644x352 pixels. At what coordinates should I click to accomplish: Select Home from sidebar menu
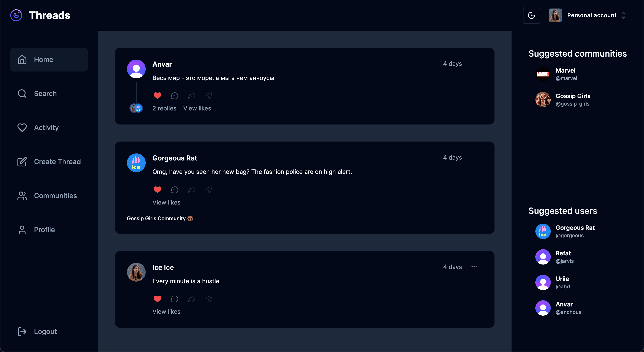49,59
